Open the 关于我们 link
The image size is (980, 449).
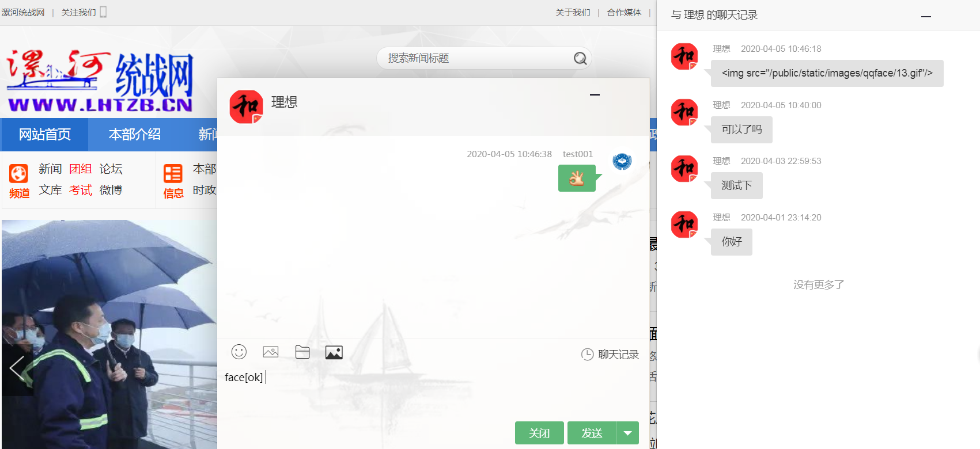(573, 13)
